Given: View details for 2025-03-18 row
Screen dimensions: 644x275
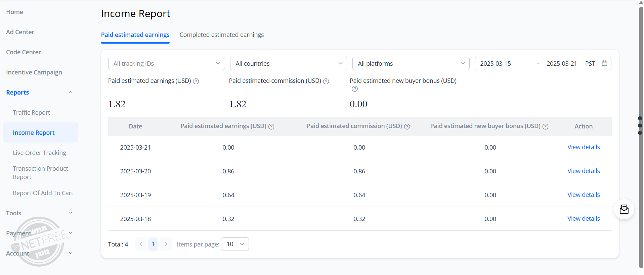Looking at the screenshot, I should click(584, 219).
